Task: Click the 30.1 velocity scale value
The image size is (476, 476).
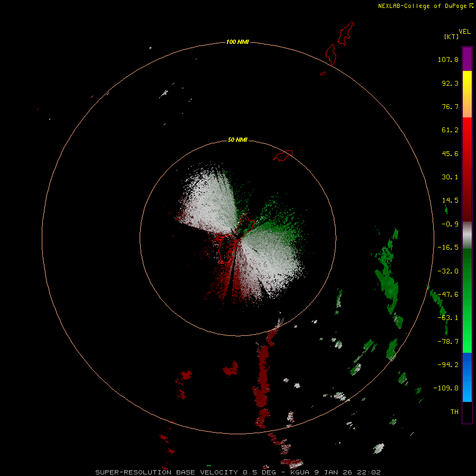Action: tap(450, 177)
